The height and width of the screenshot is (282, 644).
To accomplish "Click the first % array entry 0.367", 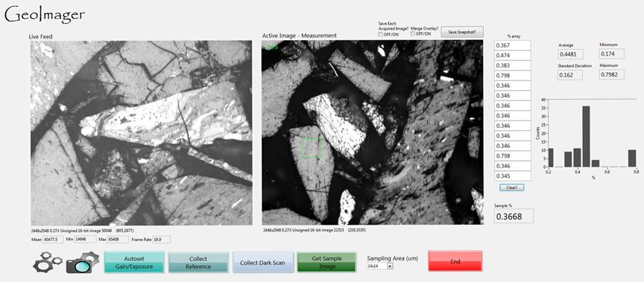I will [x=512, y=45].
